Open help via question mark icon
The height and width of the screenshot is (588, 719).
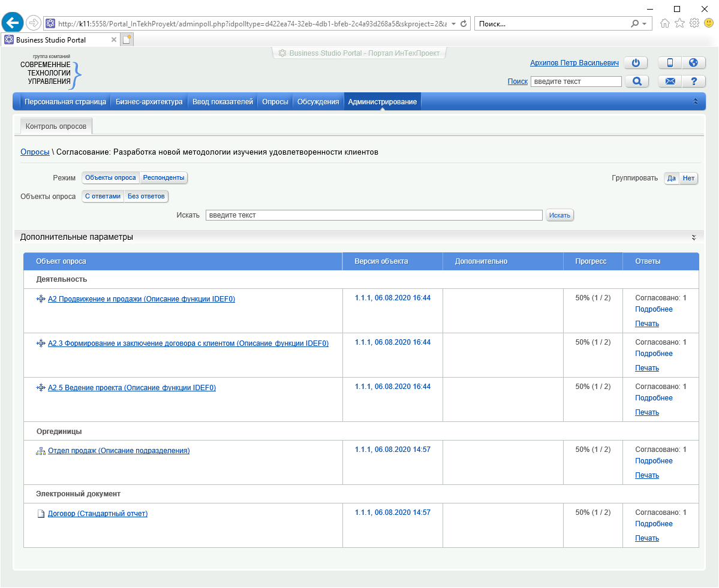pos(694,82)
